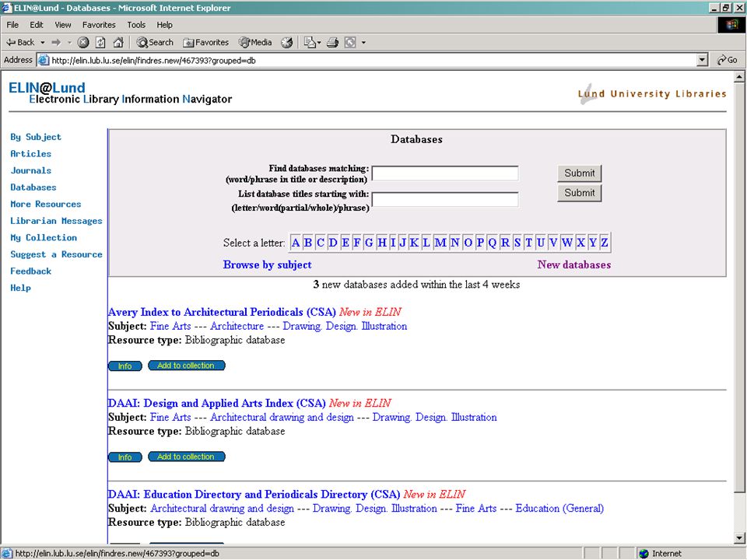Click the Go button
The height and width of the screenshot is (560, 747).
tap(728, 60)
